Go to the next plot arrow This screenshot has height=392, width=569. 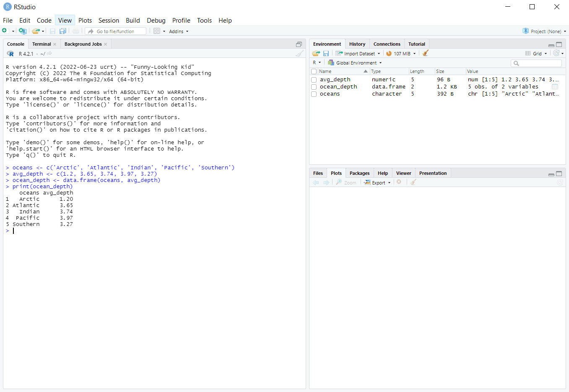[326, 182]
